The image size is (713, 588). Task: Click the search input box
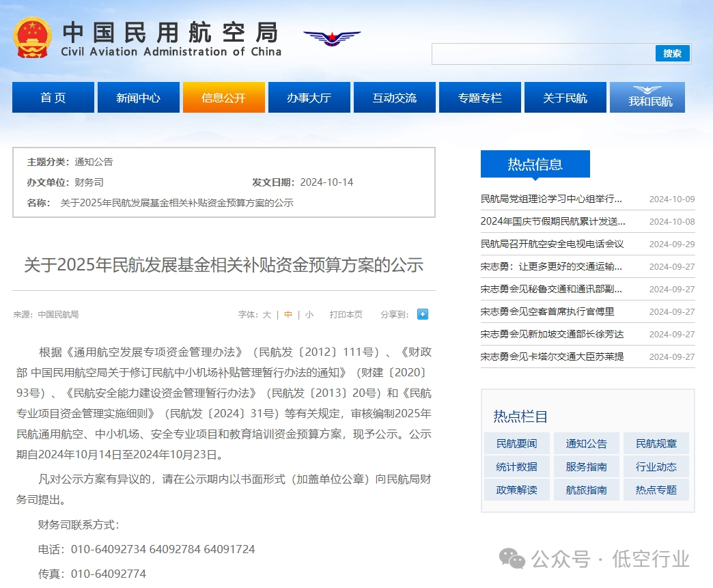click(x=540, y=54)
